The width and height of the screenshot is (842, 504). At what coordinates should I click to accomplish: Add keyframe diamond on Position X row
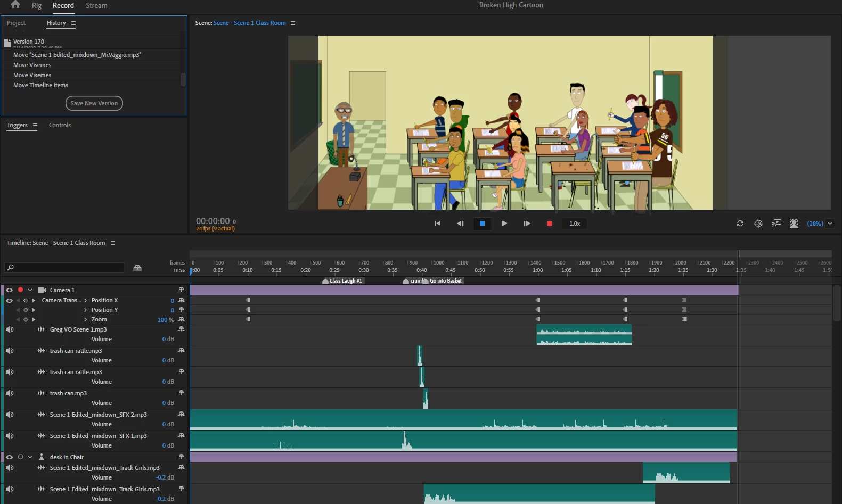pos(26,301)
